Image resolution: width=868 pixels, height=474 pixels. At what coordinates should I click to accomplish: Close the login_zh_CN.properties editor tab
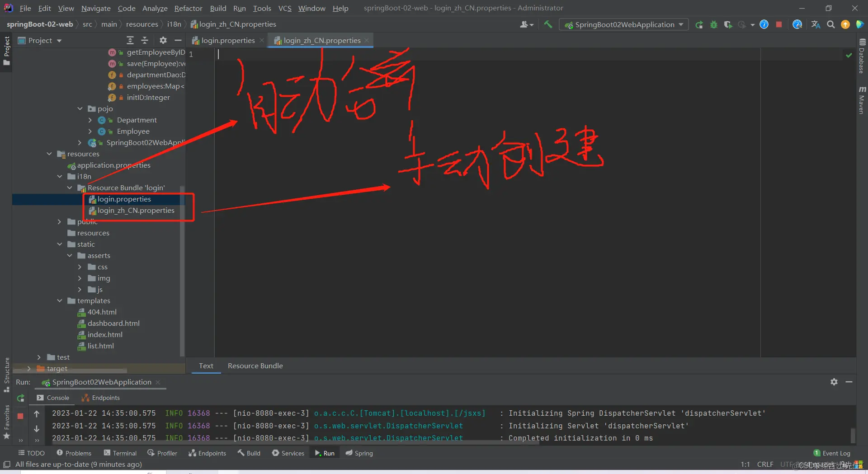click(x=367, y=40)
